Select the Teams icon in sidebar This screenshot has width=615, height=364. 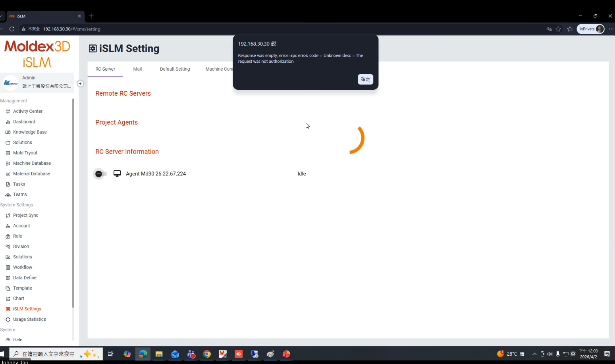pyautogui.click(x=8, y=195)
